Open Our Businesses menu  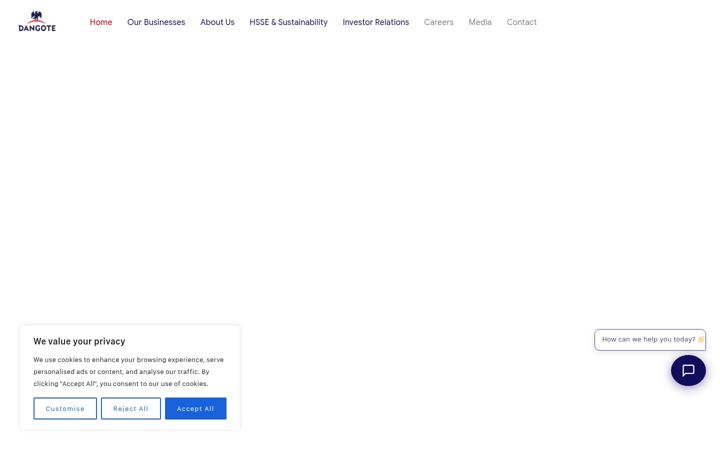coord(156,22)
